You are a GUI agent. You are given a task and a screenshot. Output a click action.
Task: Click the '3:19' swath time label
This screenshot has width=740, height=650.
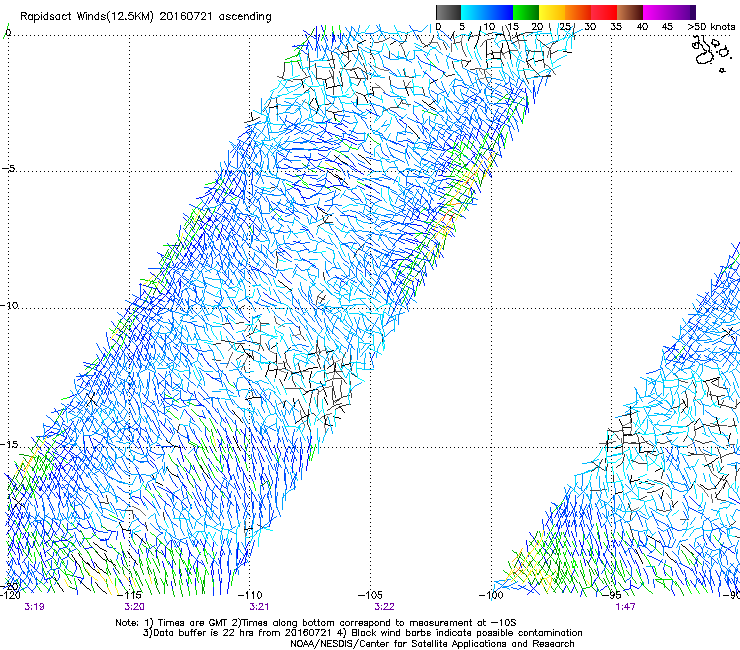pyautogui.click(x=34, y=606)
